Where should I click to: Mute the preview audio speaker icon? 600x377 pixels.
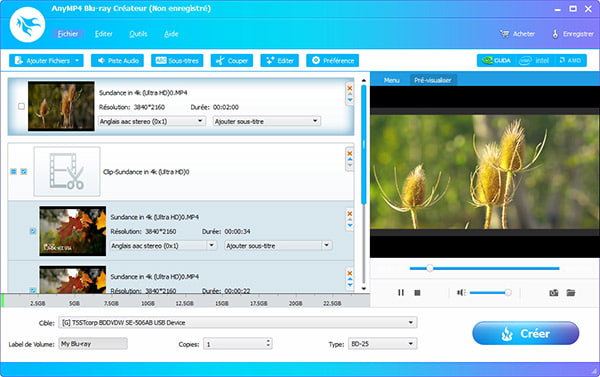[461, 293]
